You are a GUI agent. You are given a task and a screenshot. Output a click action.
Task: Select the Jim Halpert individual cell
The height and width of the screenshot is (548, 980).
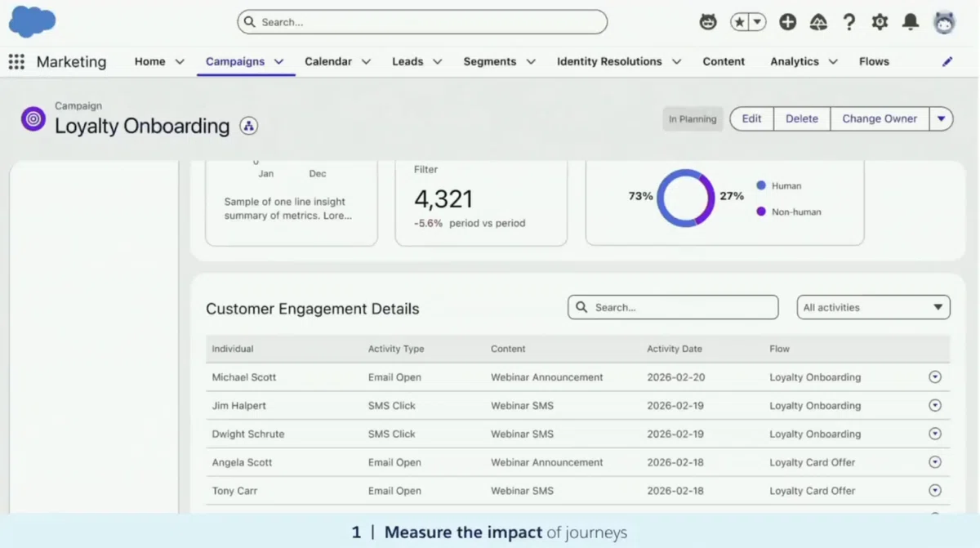239,405
